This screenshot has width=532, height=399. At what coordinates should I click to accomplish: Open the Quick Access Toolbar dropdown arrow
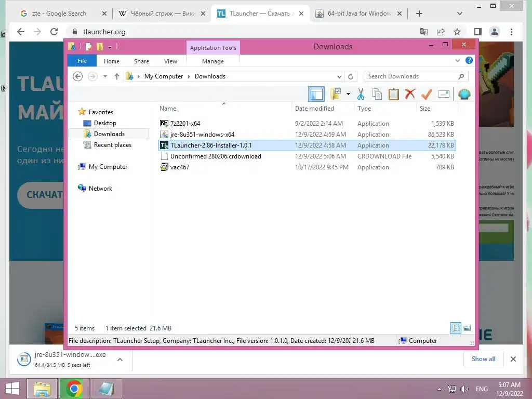pyautogui.click(x=110, y=47)
